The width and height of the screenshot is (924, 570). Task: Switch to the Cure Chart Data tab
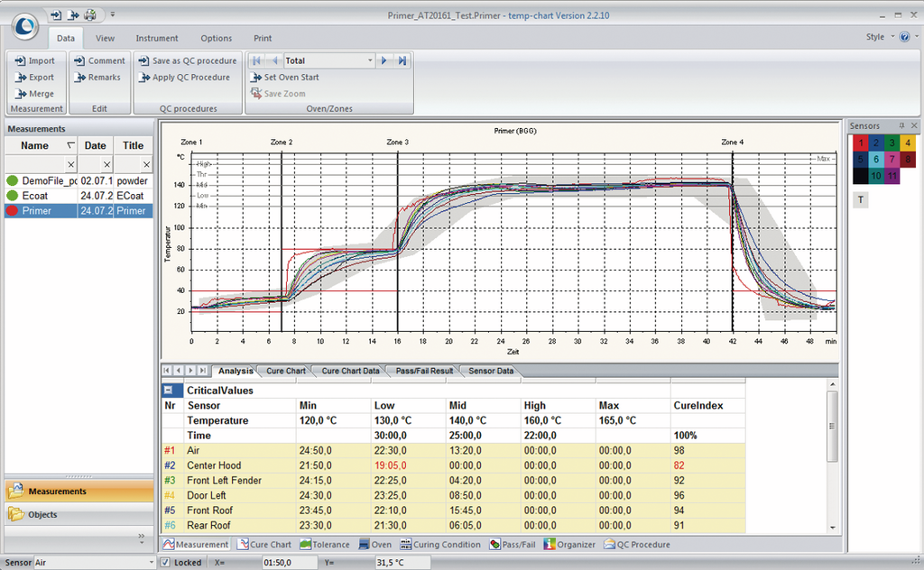click(351, 371)
